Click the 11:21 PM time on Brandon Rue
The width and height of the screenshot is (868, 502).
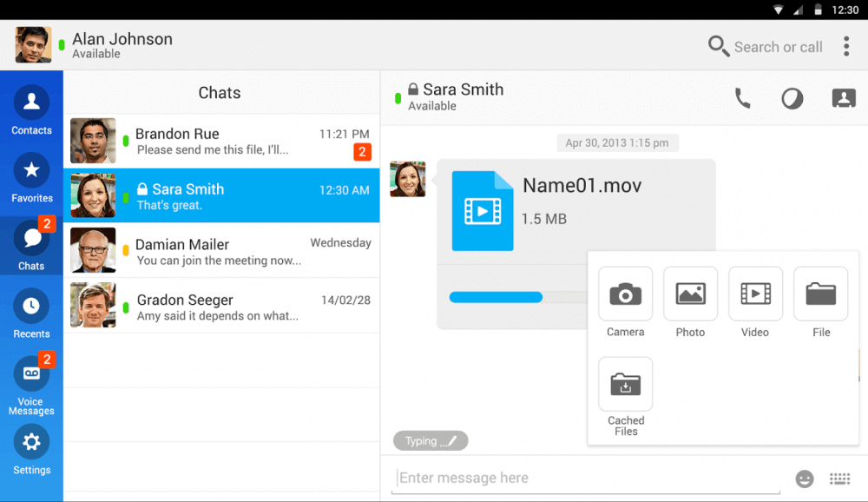(345, 134)
